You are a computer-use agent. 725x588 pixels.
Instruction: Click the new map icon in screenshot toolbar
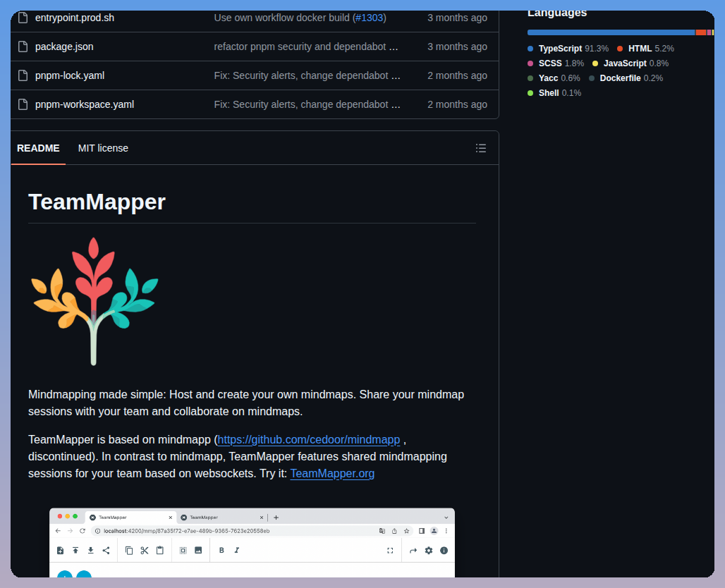[x=60, y=550]
